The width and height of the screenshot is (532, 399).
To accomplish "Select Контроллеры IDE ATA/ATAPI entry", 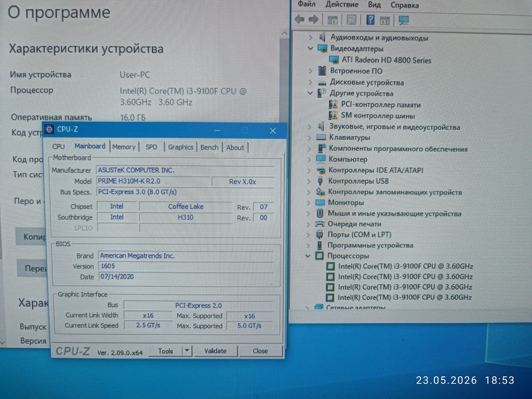I will coord(376,170).
